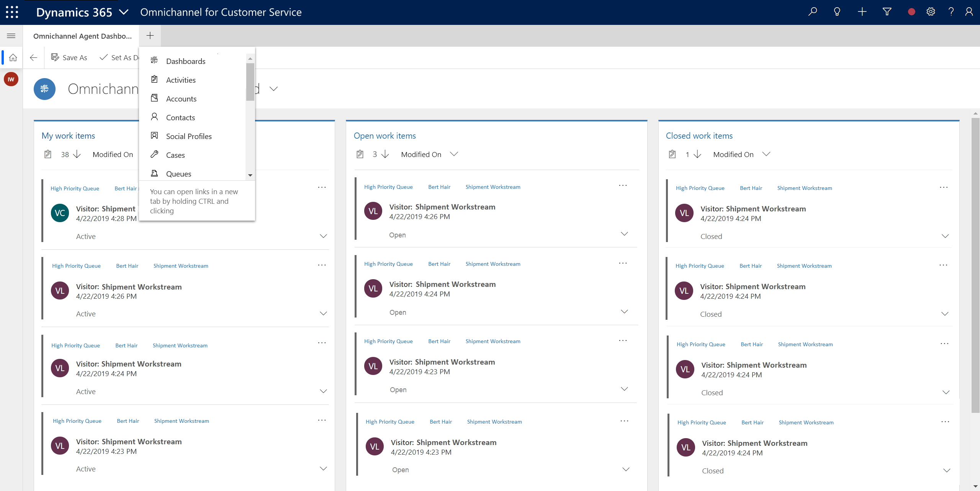980x491 pixels.
Task: Click the Contacts icon in navigation menu
Action: 154,117
